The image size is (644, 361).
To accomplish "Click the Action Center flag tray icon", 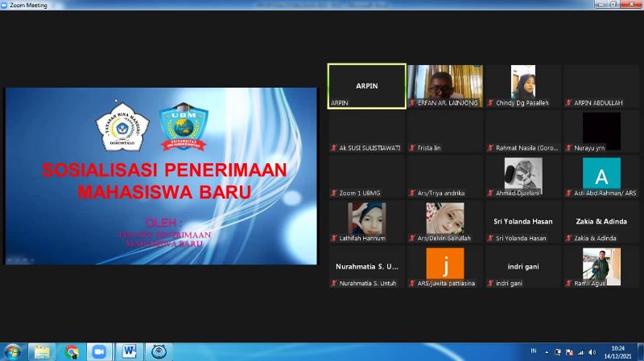I will coord(570,352).
